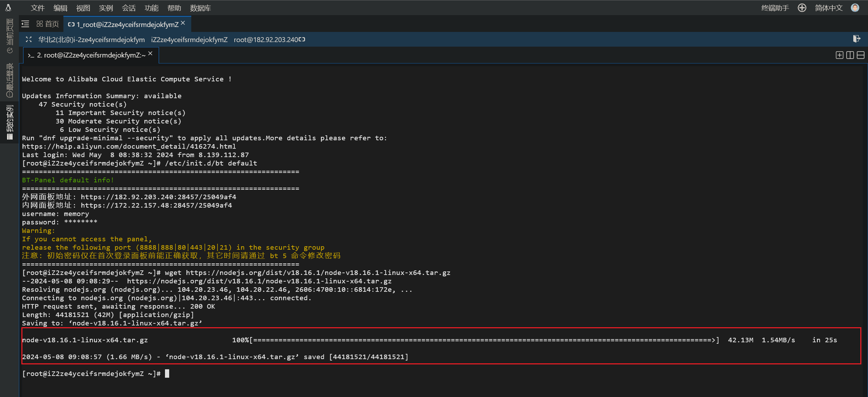This screenshot has height=397, width=868.
Task: Open the 编辑 menu
Action: (60, 8)
